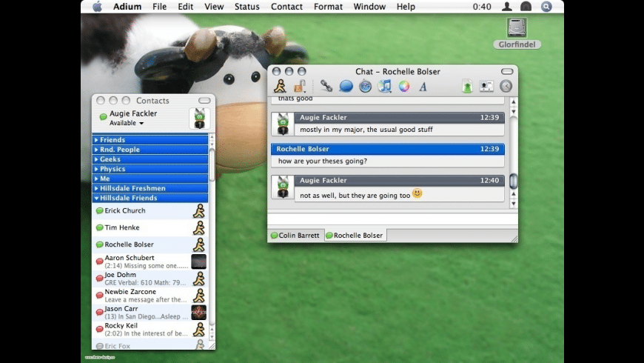
Task: Click the contact card icon in chat toolbar
Action: click(486, 87)
